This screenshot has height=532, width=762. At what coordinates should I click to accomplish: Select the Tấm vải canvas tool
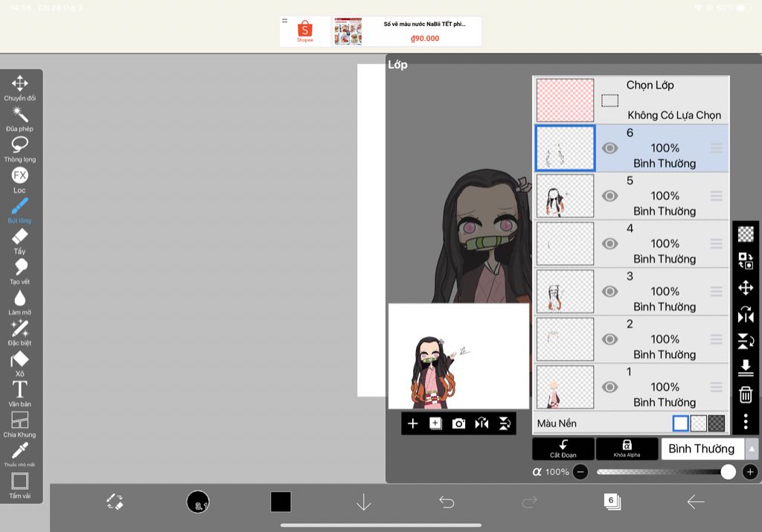point(19,485)
